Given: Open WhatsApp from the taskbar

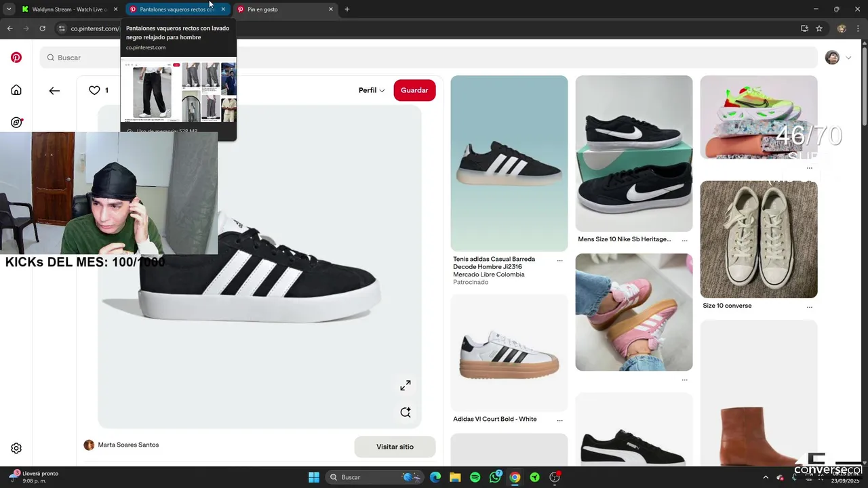Looking at the screenshot, I should click(495, 477).
